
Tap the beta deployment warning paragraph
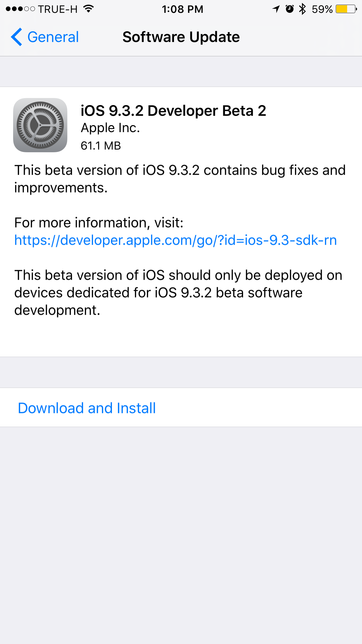(x=178, y=293)
